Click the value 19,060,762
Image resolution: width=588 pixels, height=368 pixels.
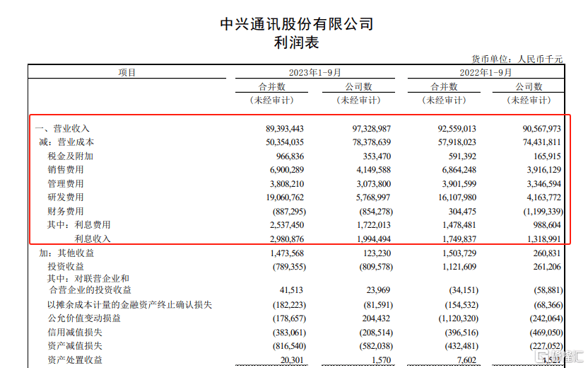coord(285,197)
